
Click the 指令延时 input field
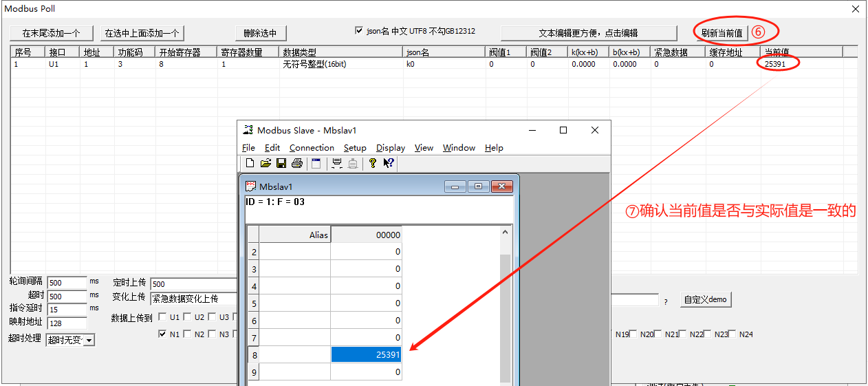click(67, 310)
